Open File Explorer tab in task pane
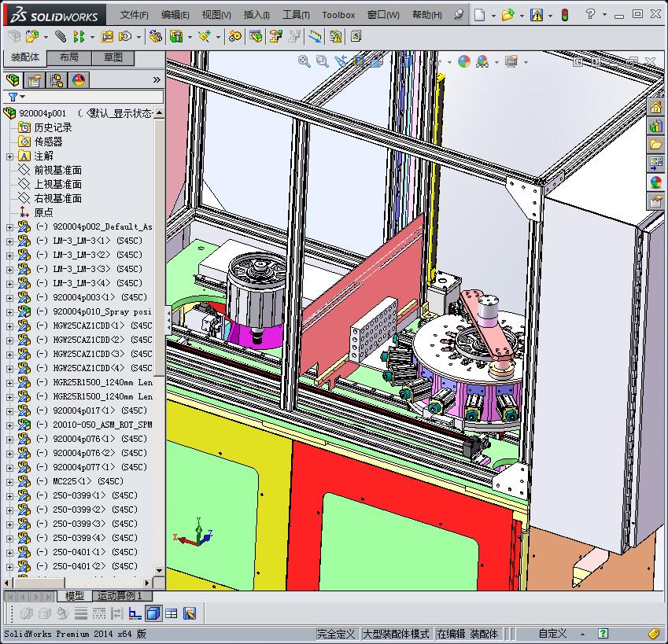668x644 pixels. (x=655, y=145)
